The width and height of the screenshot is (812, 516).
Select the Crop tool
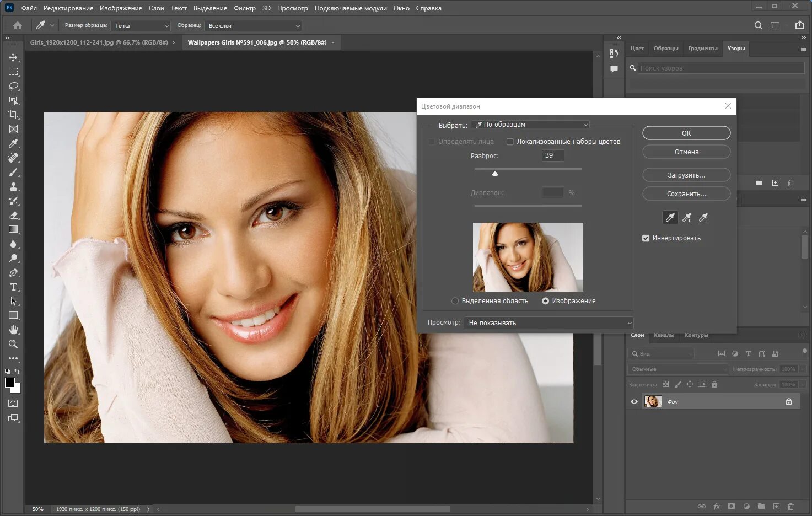coord(13,115)
